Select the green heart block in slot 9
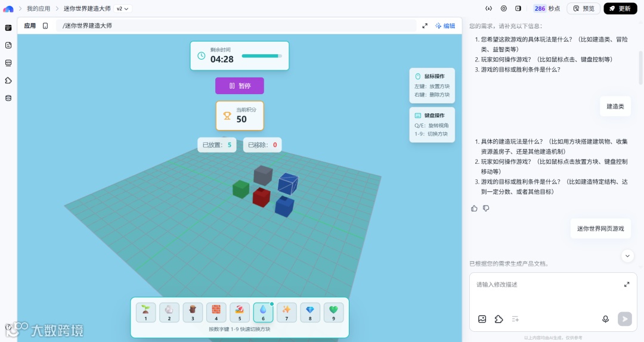The width and height of the screenshot is (644, 342). click(x=333, y=312)
